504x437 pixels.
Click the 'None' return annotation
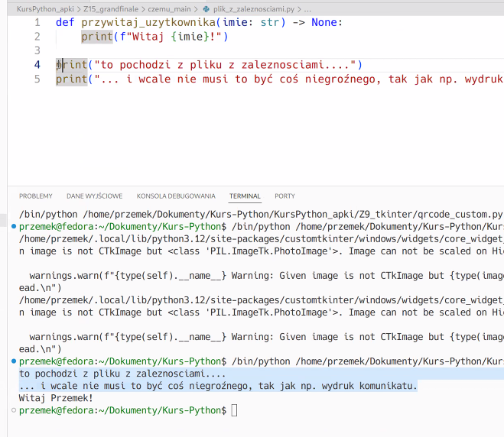324,22
